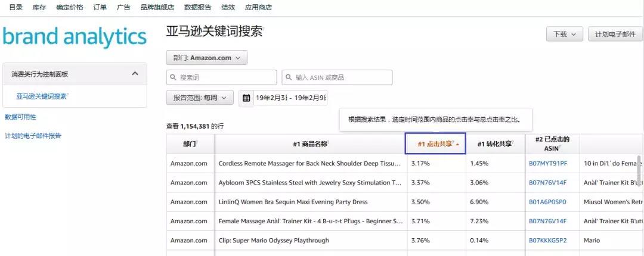
Task: Open the 广告 menu
Action: click(123, 7)
